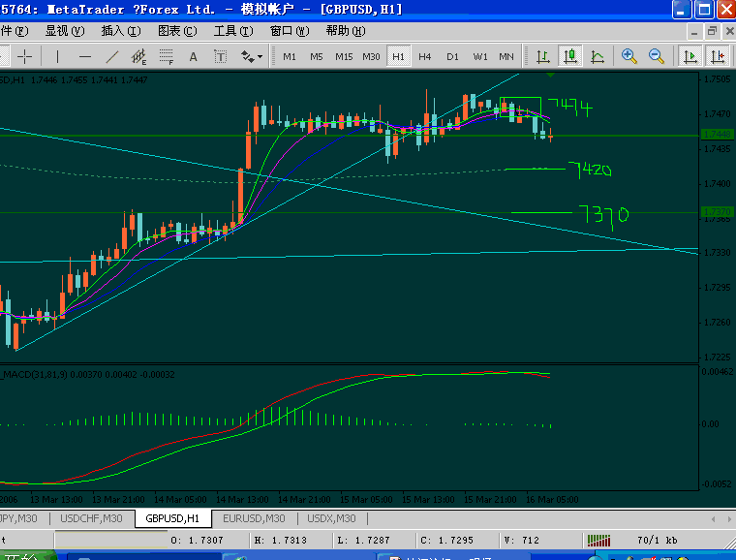This screenshot has width=736, height=560.
Task: Select the Trendline drawing tool
Action: pos(112,57)
